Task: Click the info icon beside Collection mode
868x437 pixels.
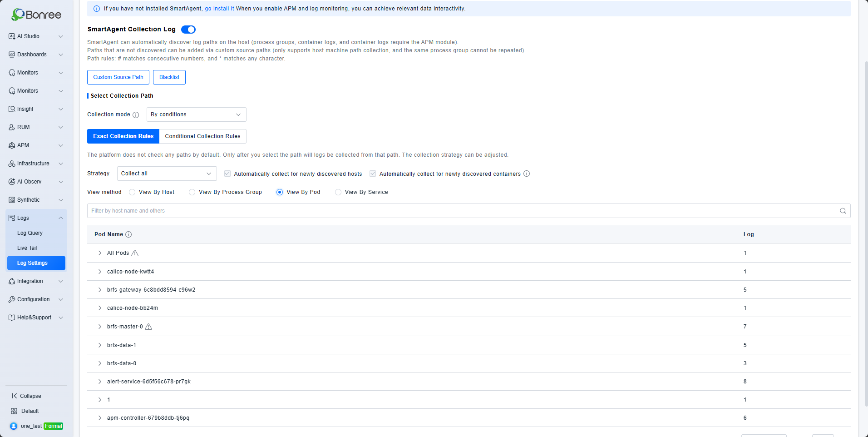Action: click(136, 115)
